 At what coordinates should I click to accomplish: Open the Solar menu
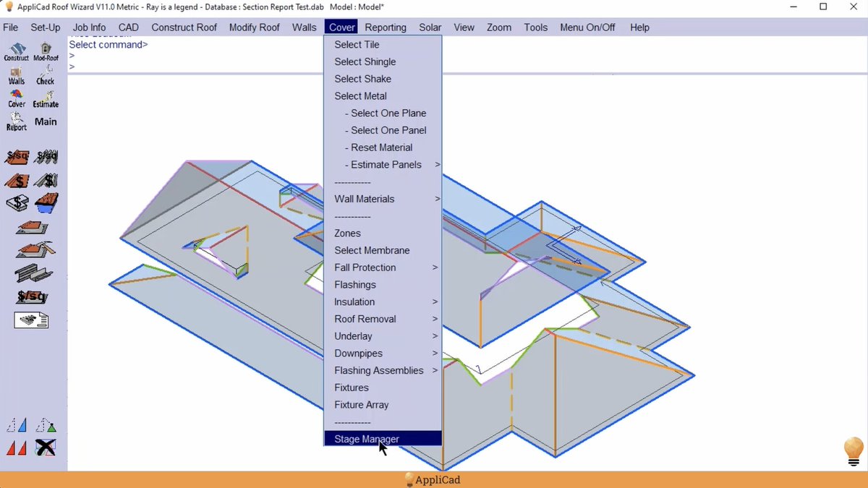430,27
